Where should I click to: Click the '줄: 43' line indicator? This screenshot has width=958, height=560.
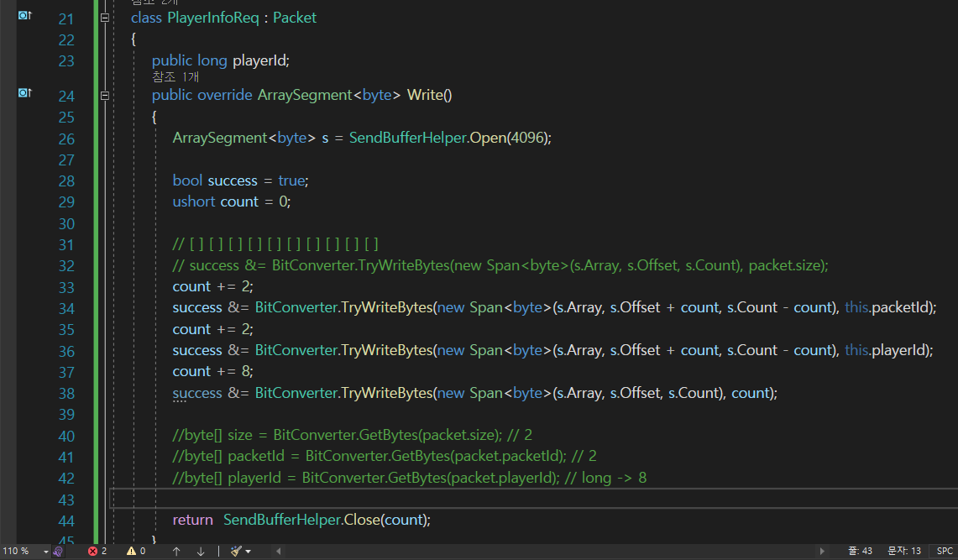pyautogui.click(x=860, y=551)
